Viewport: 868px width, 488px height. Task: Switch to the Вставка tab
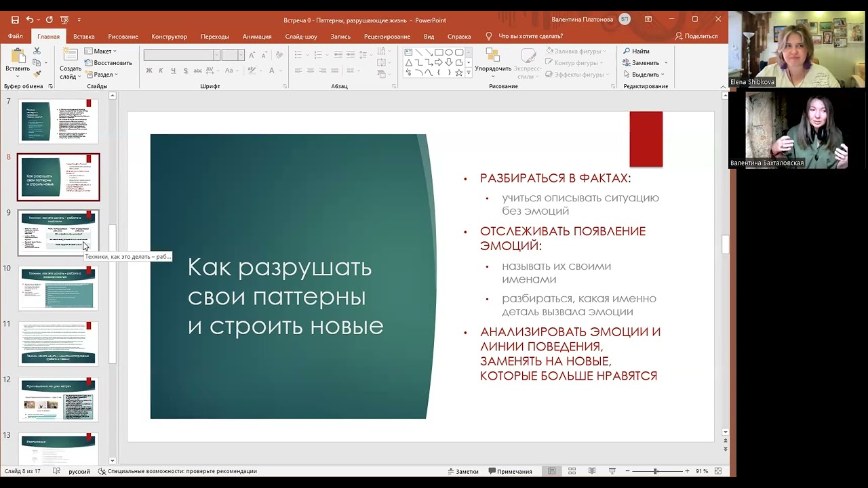point(83,37)
